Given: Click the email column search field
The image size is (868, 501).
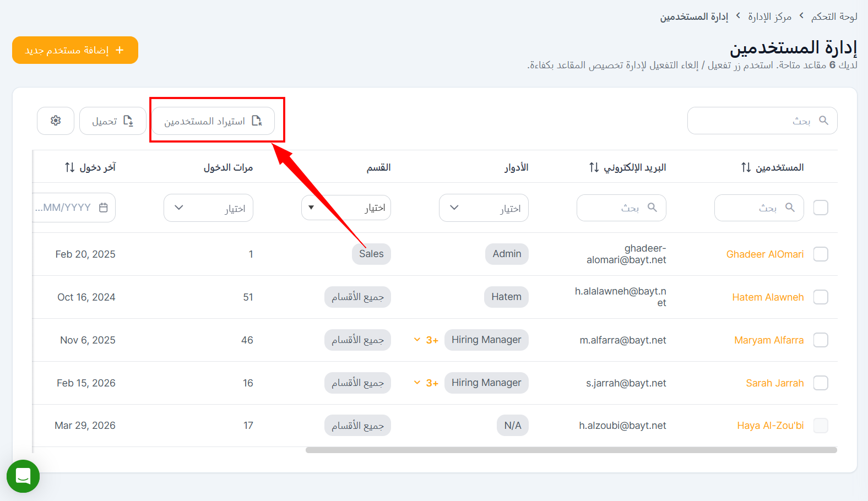Looking at the screenshot, I should coord(621,208).
